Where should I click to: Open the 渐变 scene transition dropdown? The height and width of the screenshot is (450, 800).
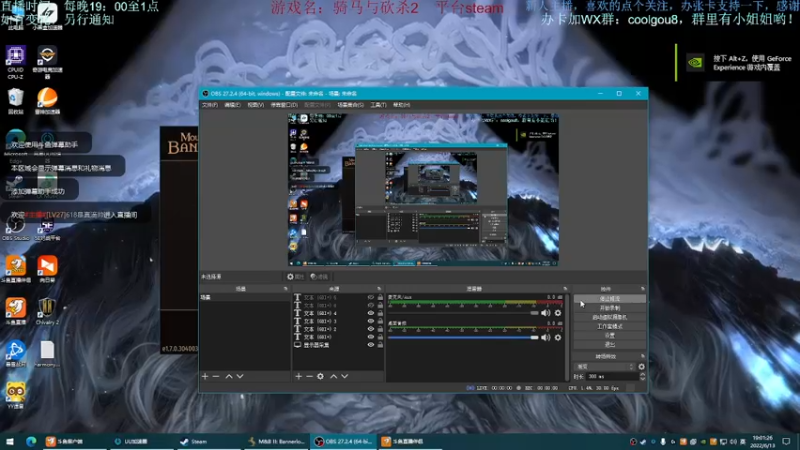click(605, 367)
